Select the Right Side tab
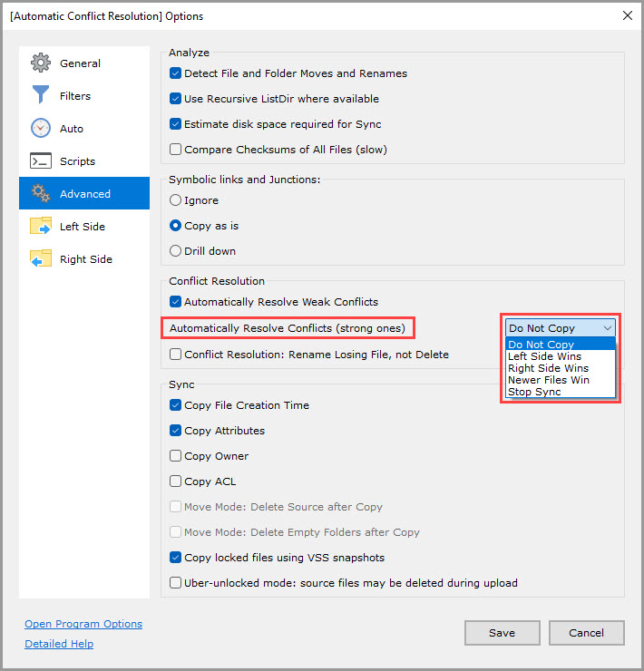Image resolution: width=644 pixels, height=671 pixels. (x=84, y=258)
